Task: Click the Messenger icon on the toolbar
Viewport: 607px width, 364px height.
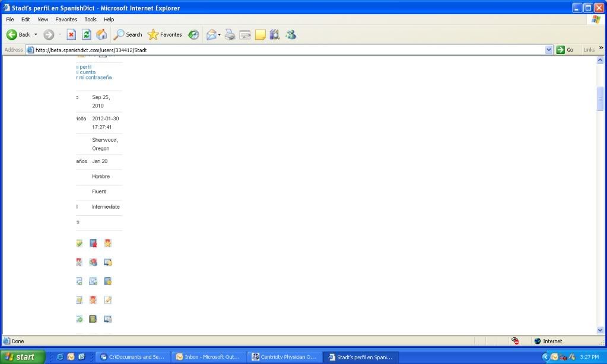Action: coord(291,34)
